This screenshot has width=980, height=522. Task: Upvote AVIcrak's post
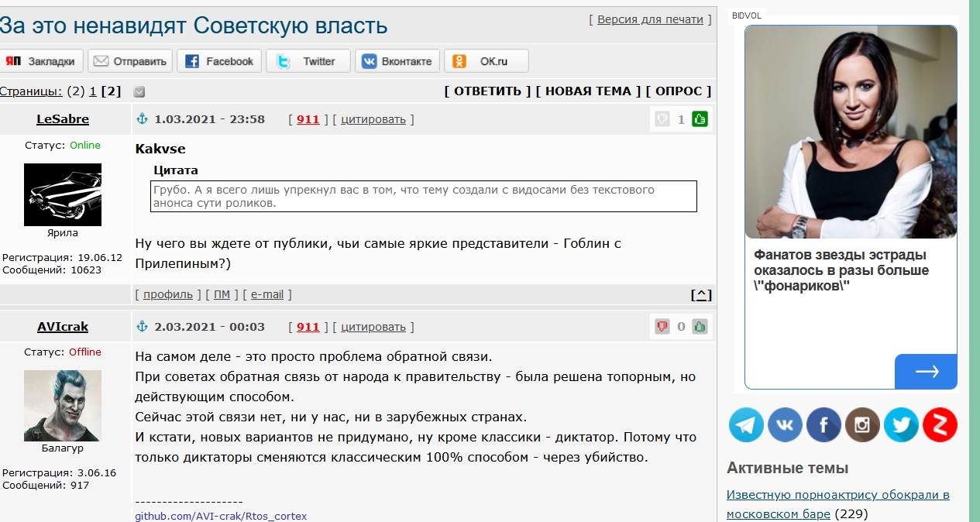coord(700,326)
